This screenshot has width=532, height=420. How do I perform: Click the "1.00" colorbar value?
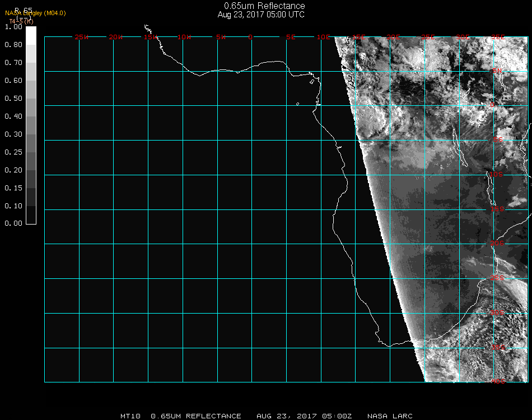(13, 27)
